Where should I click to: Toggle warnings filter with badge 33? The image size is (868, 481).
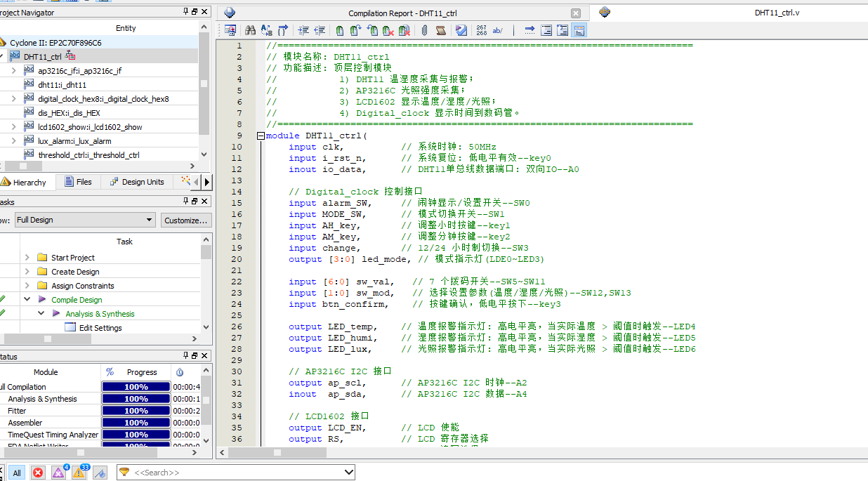point(79,472)
